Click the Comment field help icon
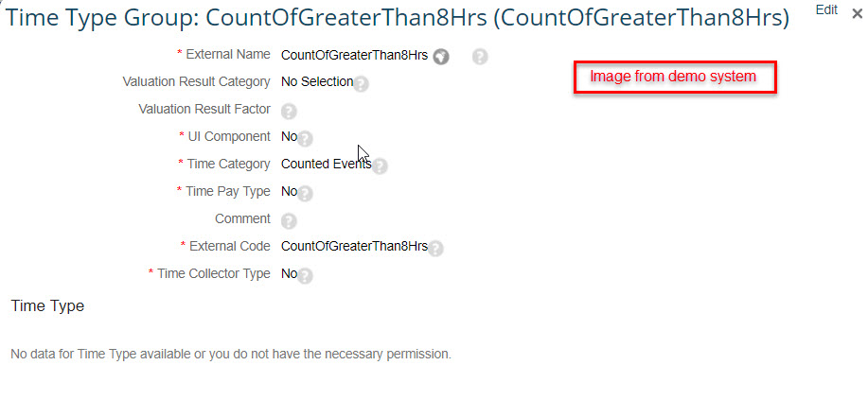The height and width of the screenshot is (400, 868). [x=289, y=221]
